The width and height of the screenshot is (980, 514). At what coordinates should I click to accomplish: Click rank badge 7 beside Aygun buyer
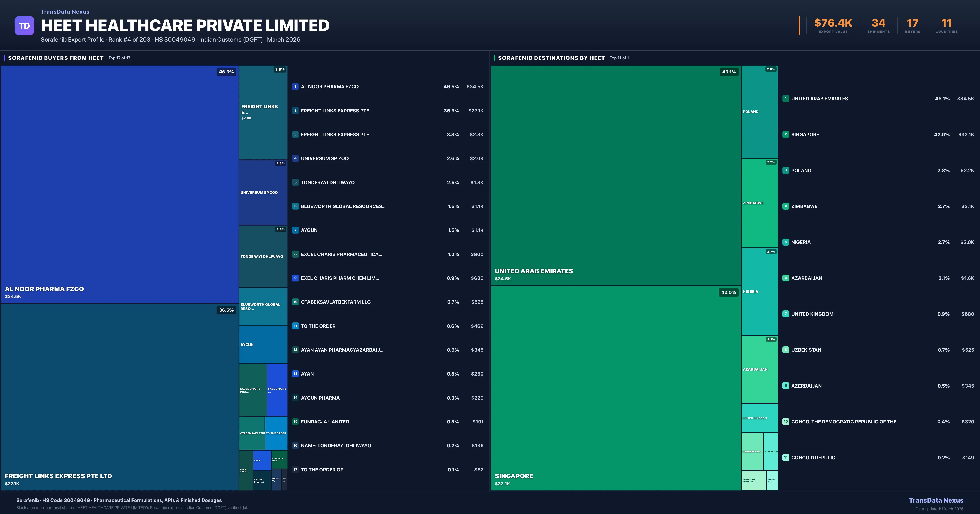[295, 230]
